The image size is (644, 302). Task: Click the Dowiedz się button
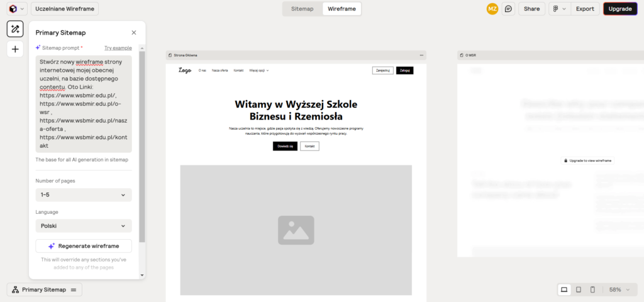coord(285,146)
